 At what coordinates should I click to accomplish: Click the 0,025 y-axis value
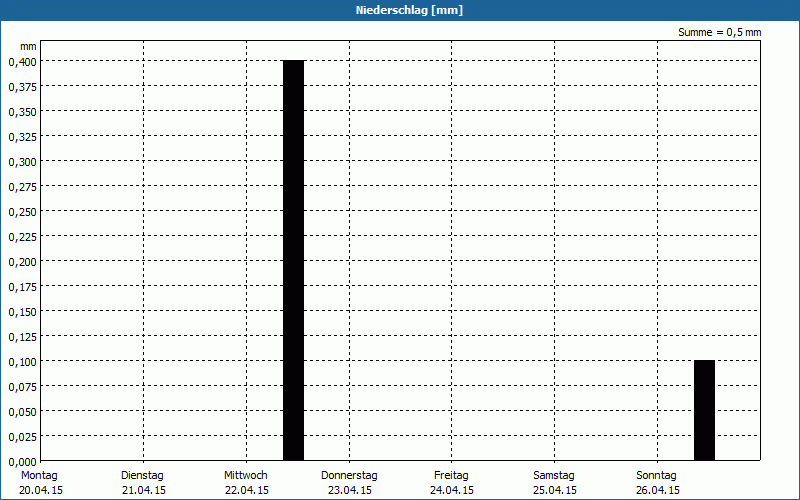22,437
